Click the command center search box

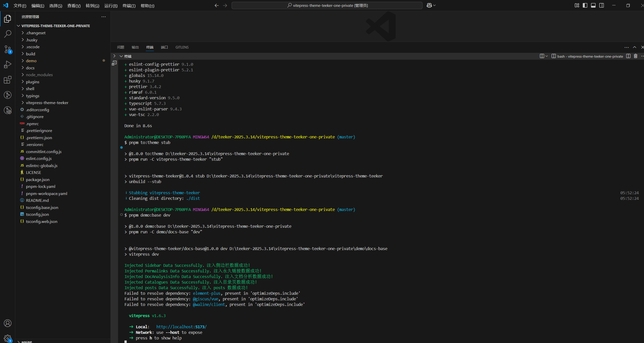[x=327, y=5]
